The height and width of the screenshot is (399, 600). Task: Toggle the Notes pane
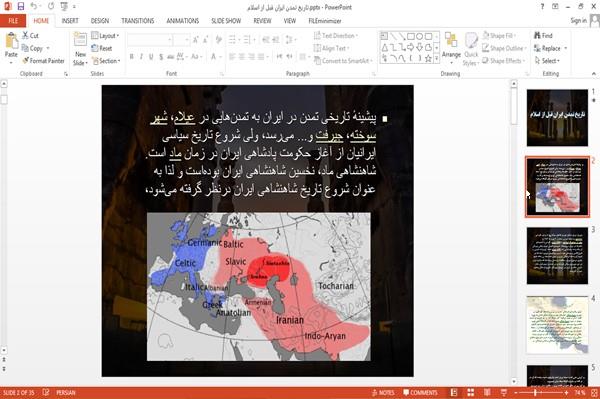(x=383, y=392)
